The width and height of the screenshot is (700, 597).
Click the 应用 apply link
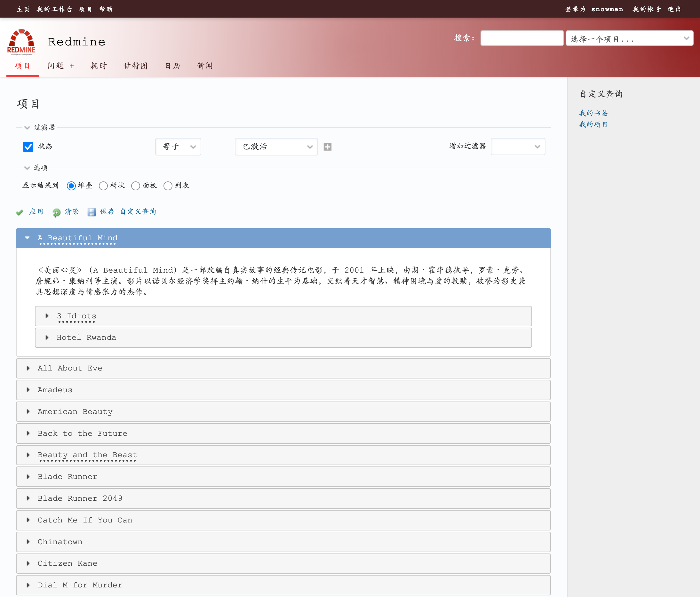[x=36, y=212]
